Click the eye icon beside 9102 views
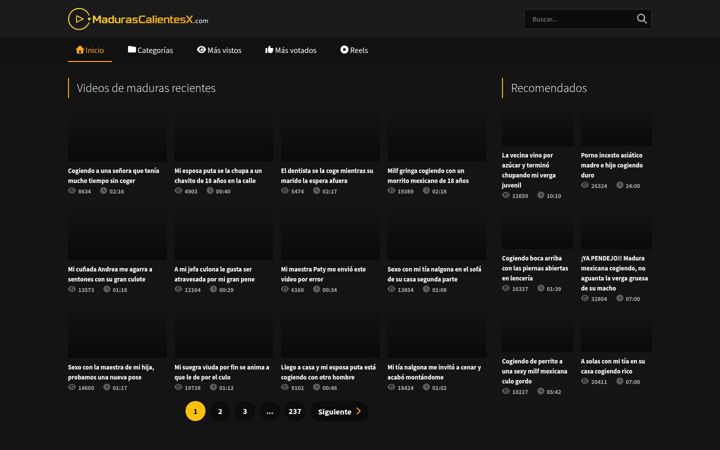Screen dimensions: 720x450 [285, 387]
